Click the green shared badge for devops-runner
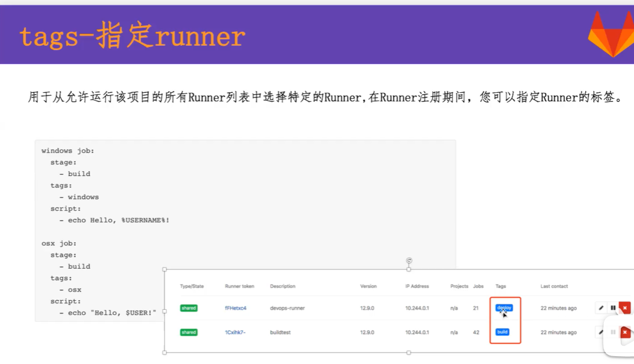 coord(189,307)
